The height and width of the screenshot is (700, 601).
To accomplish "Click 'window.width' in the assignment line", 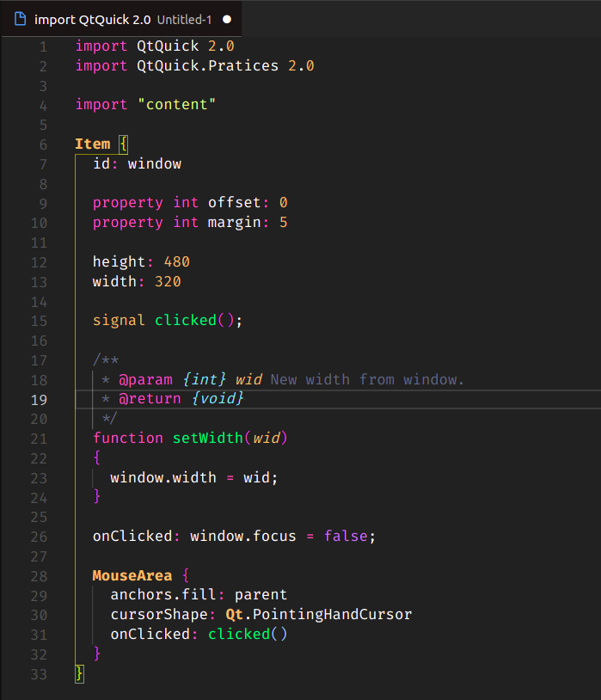I will 163,477.
